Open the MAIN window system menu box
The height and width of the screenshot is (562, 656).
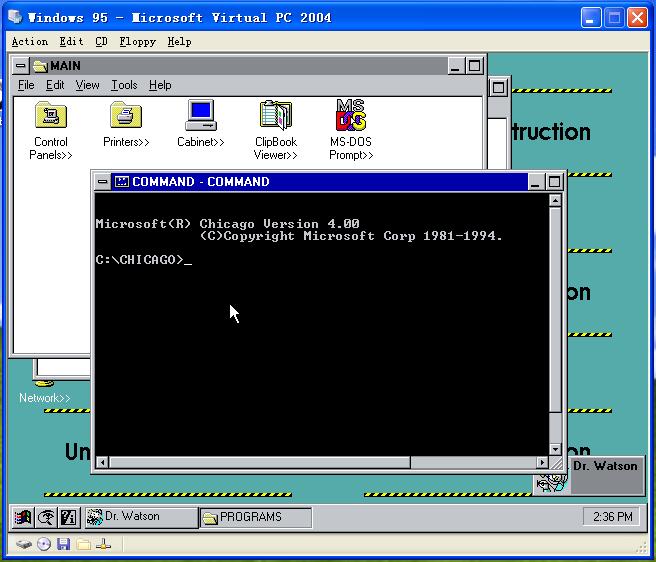pyautogui.click(x=20, y=66)
